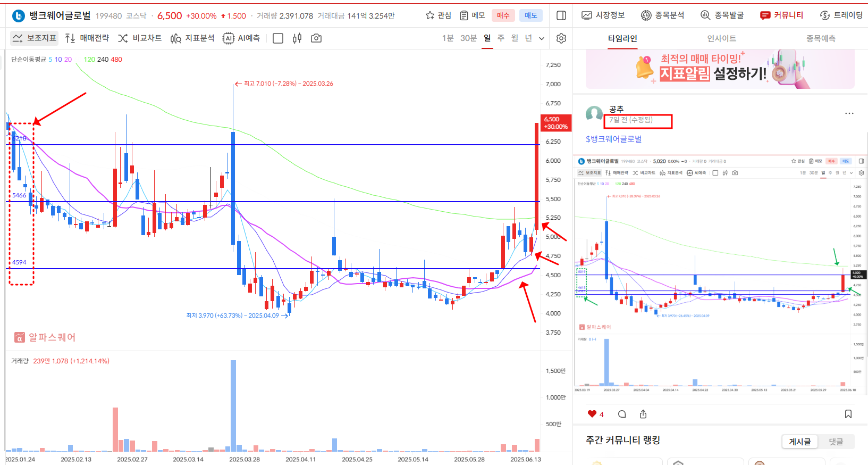Open the chart thumbnail in the post
Image resolution: width=868 pixels, height=465 pixels.
point(720,276)
